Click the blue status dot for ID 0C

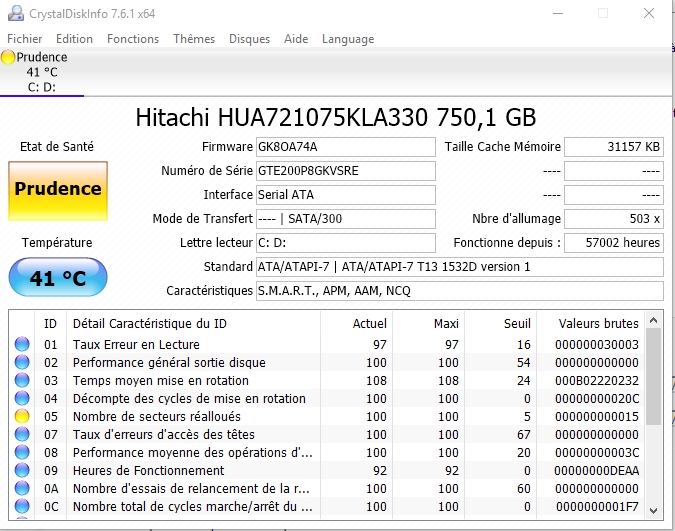(x=22, y=506)
